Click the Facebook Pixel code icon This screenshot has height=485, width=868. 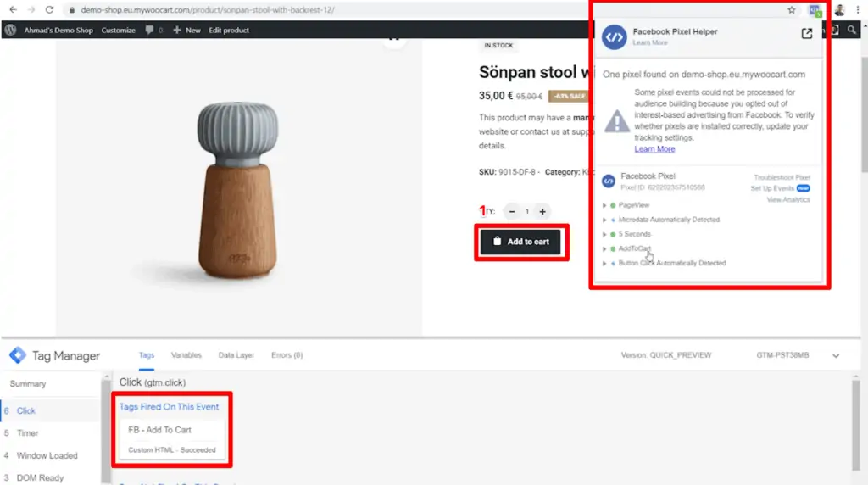point(609,181)
